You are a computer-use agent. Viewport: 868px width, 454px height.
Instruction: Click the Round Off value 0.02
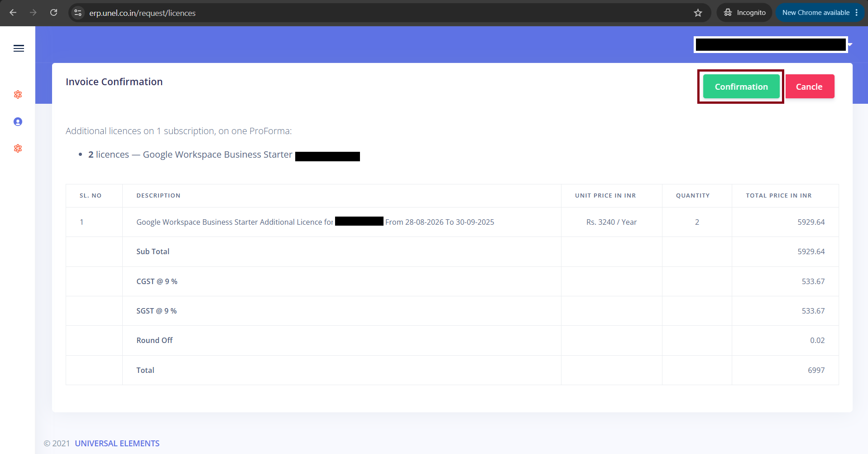coord(817,340)
